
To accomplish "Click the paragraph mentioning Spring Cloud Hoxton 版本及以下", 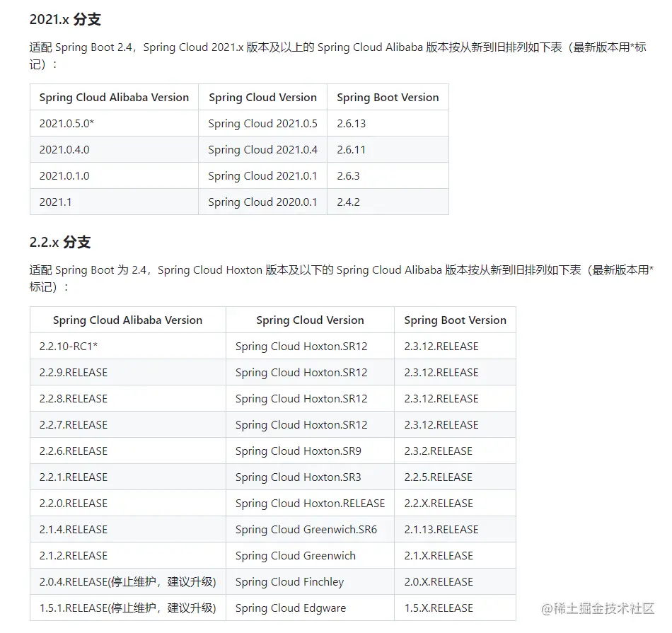I will 341,278.
